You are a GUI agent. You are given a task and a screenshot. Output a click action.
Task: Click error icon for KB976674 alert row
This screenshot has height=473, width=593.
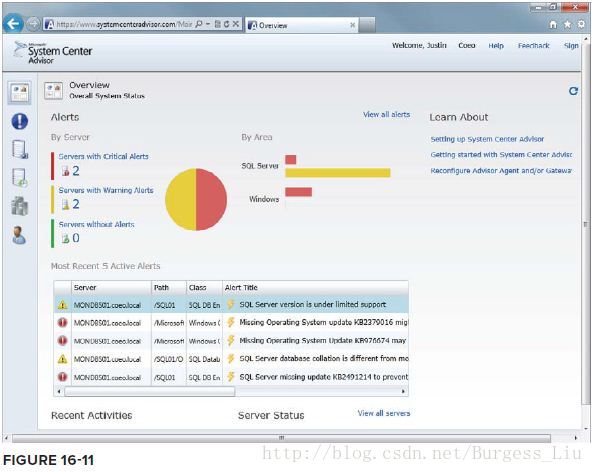[x=62, y=341]
